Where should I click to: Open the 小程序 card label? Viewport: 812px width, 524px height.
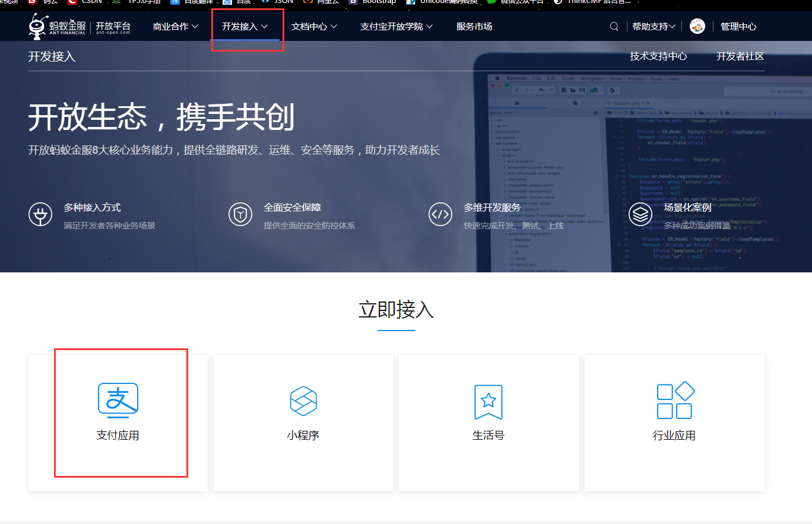tap(303, 436)
